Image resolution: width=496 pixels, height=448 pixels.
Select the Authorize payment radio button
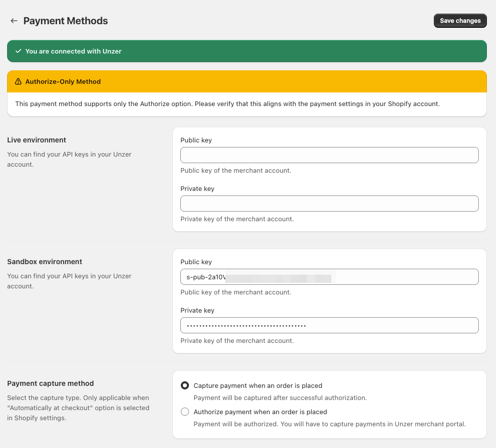point(185,412)
